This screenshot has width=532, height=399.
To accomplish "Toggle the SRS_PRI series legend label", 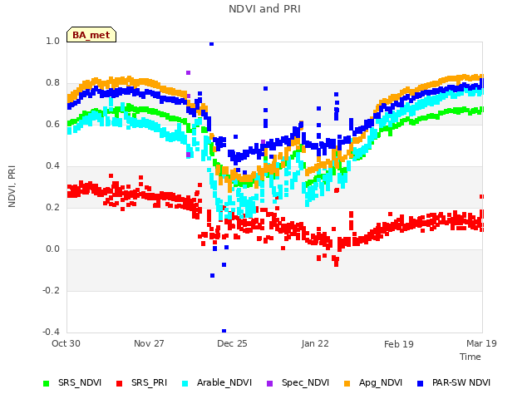I will pos(150,382).
